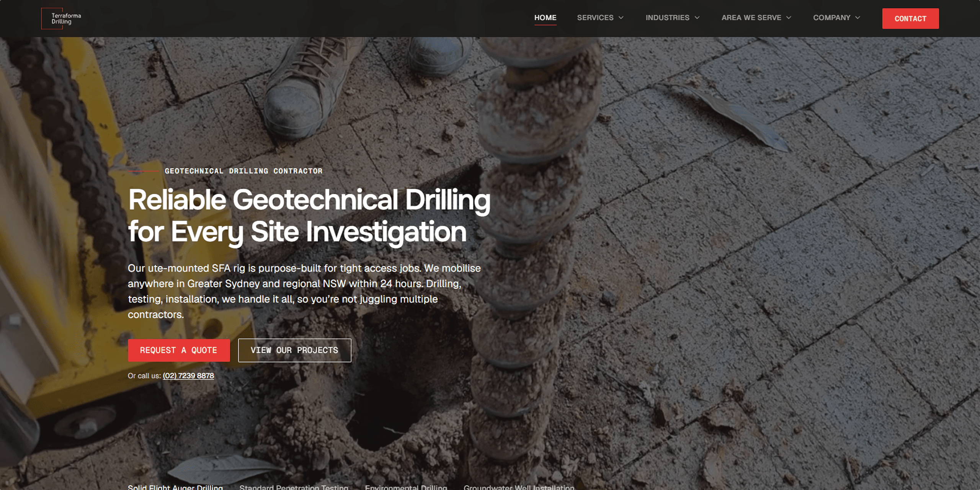The width and height of the screenshot is (980, 490).
Task: Open the Home menu item
Action: [x=545, y=18]
